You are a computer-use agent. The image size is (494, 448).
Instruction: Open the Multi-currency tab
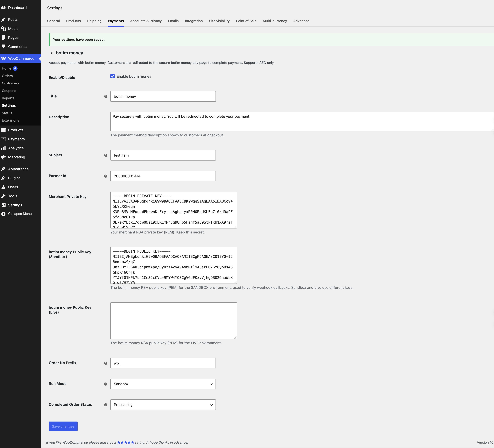point(275,21)
